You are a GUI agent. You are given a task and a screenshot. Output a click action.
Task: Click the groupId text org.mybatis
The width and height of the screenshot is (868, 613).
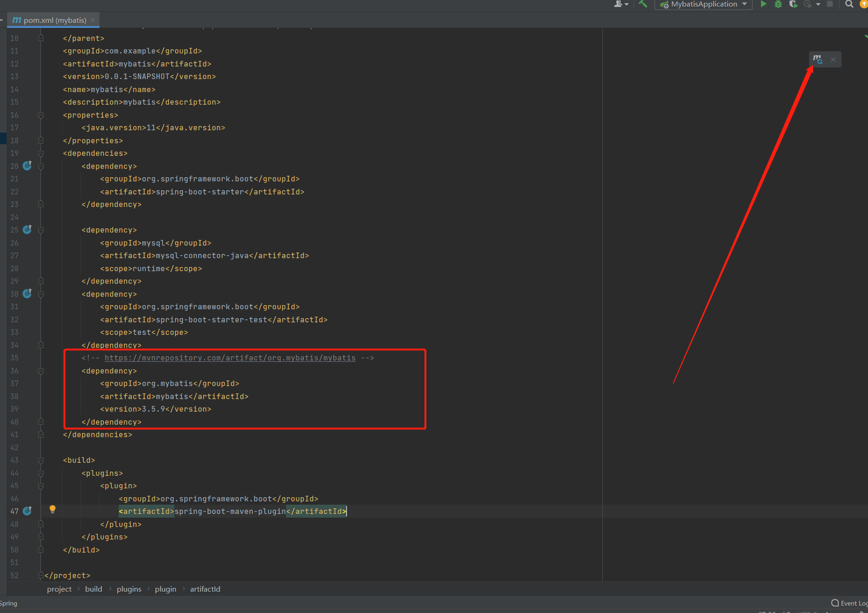click(167, 383)
